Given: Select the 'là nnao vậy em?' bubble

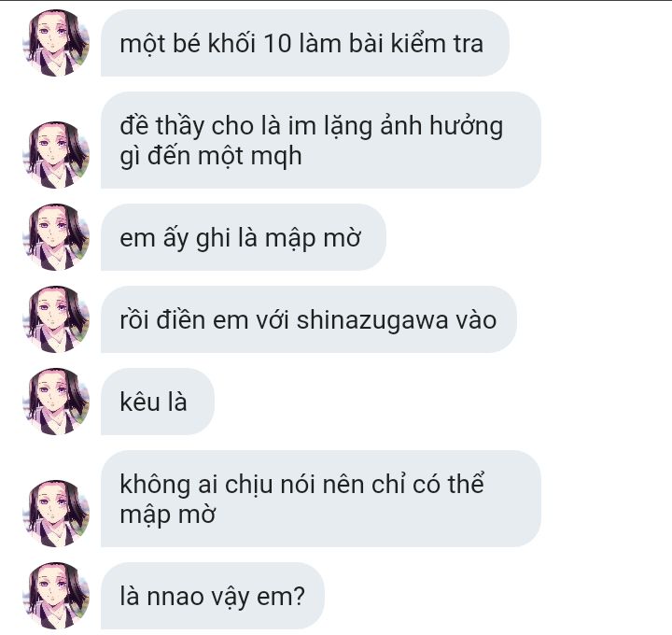Looking at the screenshot, I should coord(213,596).
